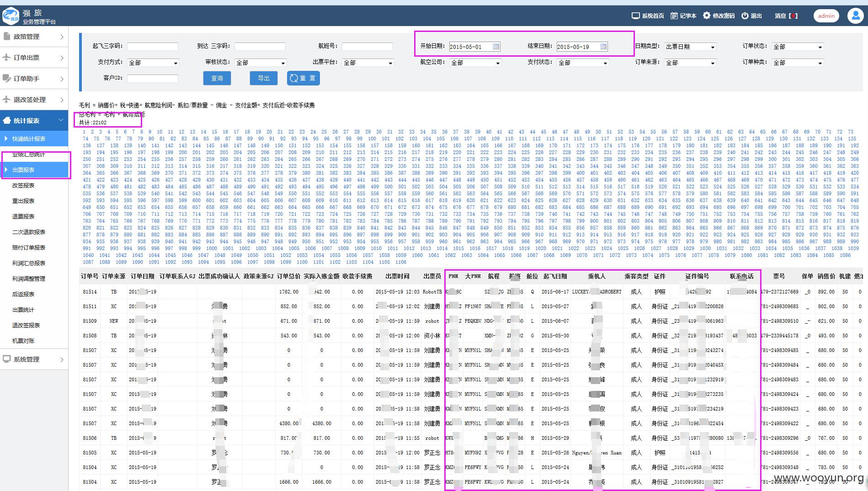Open the 日期类型 出票日期 dropdown

point(690,47)
